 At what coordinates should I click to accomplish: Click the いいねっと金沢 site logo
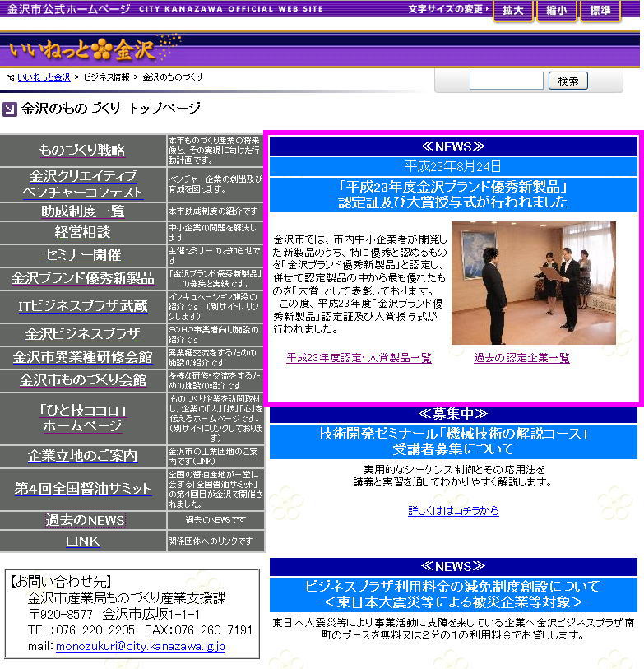click(x=82, y=49)
